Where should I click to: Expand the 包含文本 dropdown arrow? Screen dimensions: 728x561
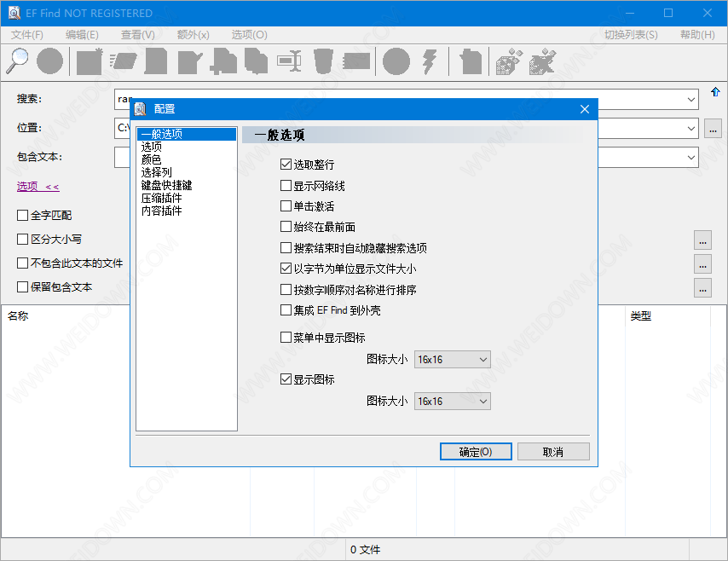[x=690, y=158]
